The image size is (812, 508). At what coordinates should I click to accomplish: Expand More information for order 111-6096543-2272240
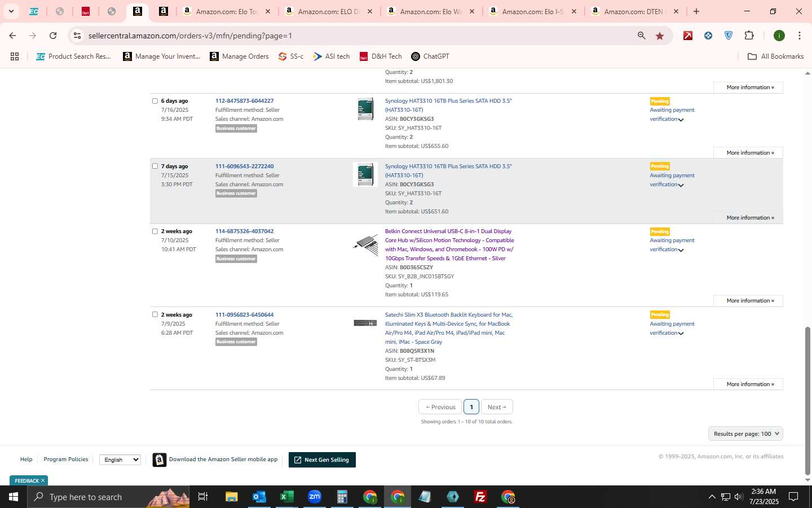point(748,218)
